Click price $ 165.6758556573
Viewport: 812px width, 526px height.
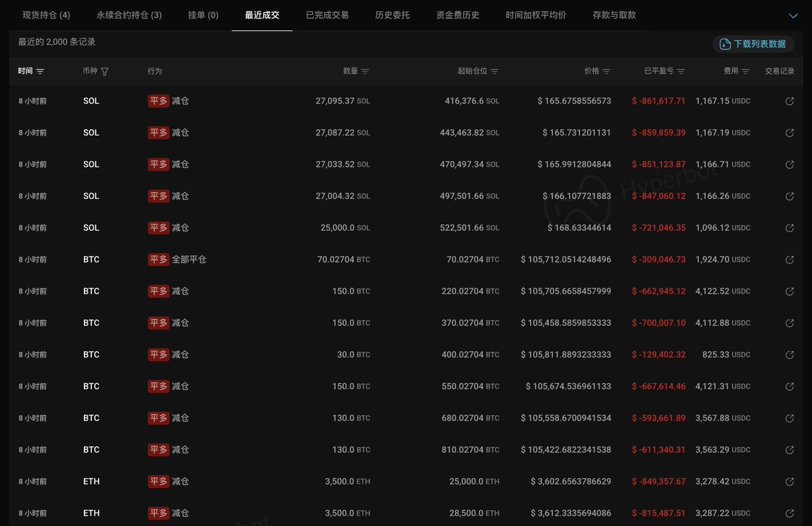[574, 101]
